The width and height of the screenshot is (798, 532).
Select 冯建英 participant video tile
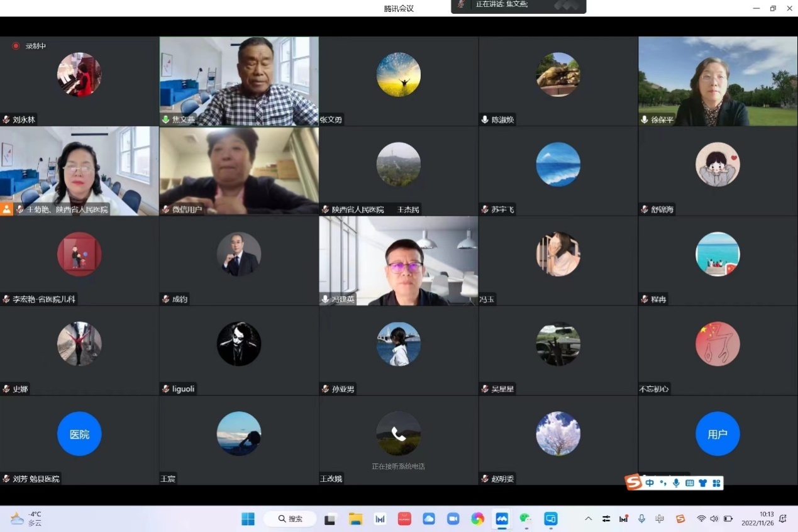(x=399, y=261)
